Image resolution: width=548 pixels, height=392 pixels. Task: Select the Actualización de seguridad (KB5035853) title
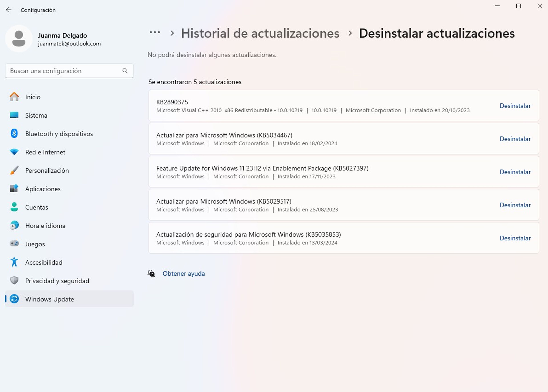pos(249,234)
